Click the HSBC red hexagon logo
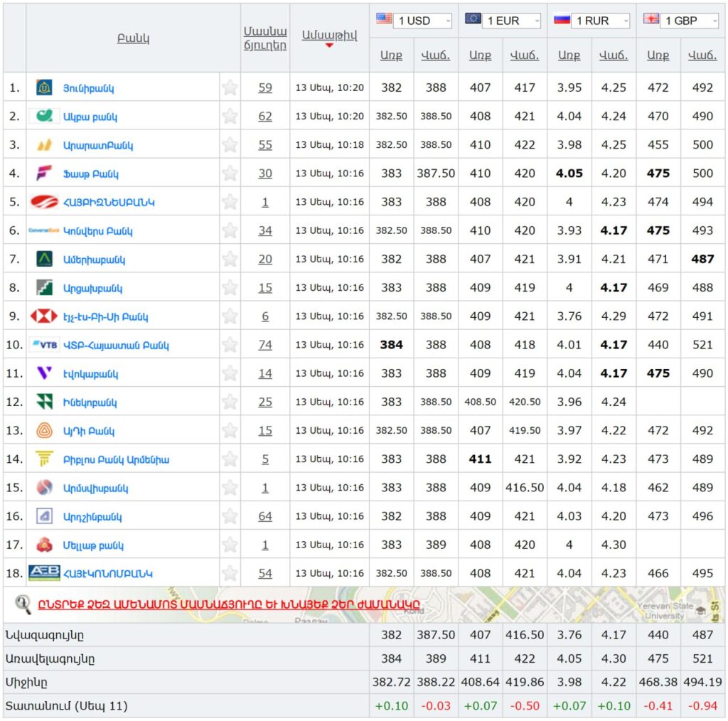Screen dimensions: 728x721 pos(44,316)
